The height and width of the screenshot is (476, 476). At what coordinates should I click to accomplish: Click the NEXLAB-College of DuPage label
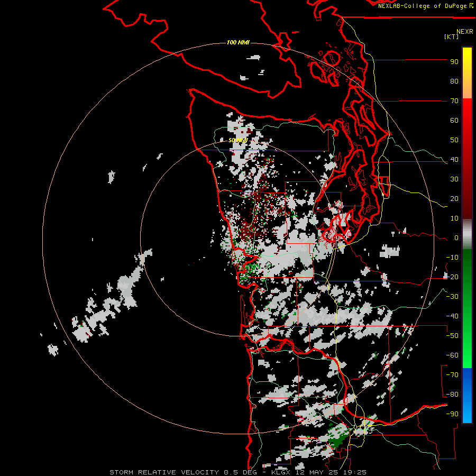point(422,6)
